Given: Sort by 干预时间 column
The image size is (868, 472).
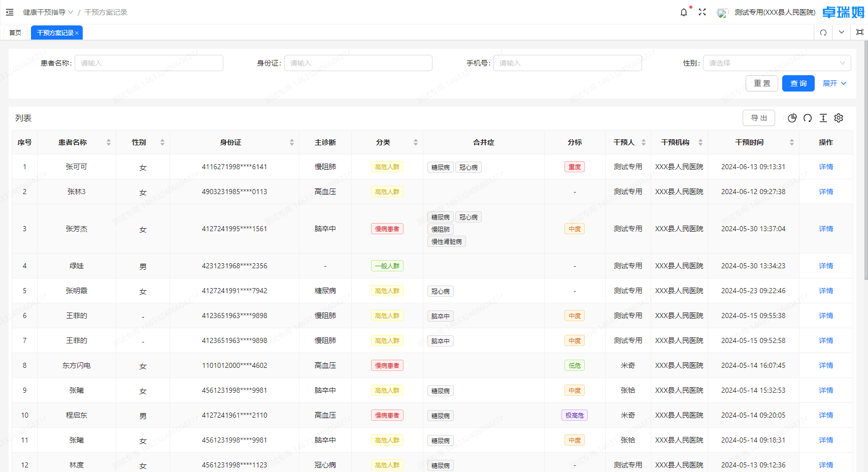Looking at the screenshot, I should coord(792,142).
